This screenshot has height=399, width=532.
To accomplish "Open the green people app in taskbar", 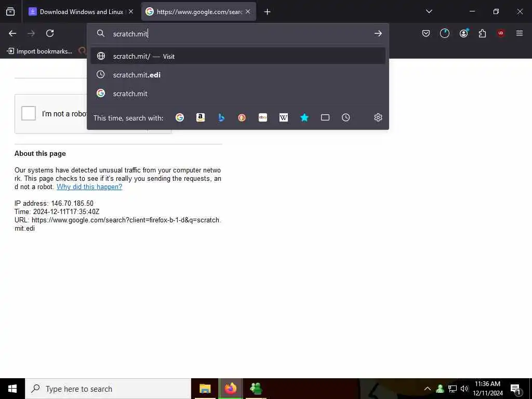I will click(x=256, y=389).
